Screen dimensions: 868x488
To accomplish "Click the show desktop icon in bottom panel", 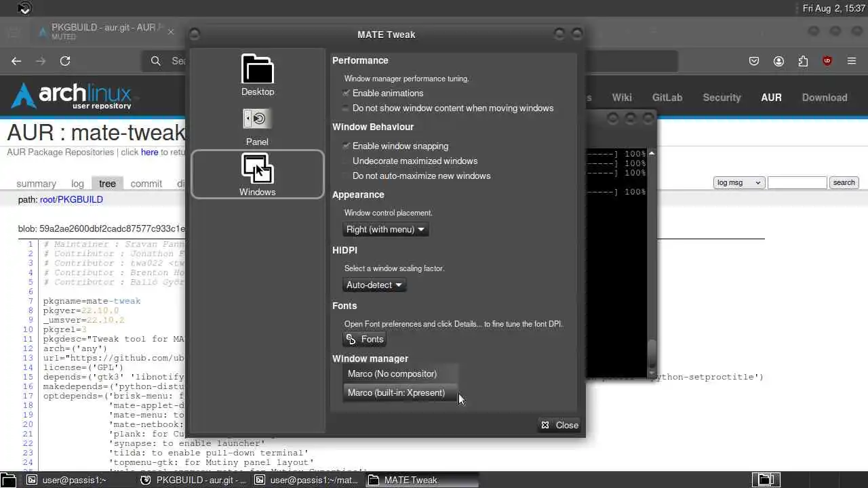I will [9, 480].
